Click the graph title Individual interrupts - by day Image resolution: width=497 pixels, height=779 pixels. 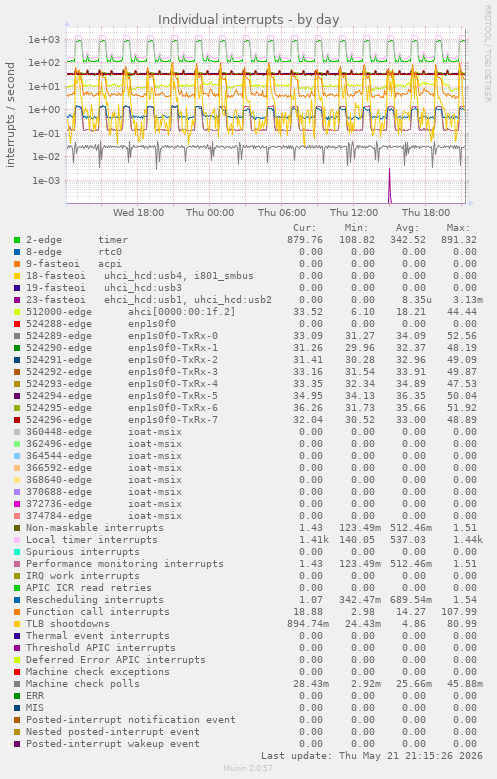(x=248, y=20)
